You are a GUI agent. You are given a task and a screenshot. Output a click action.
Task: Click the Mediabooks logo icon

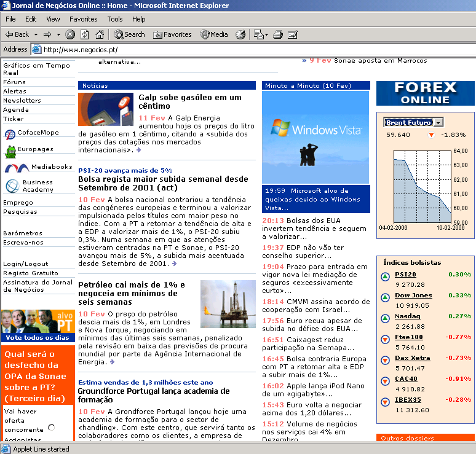[17, 168]
